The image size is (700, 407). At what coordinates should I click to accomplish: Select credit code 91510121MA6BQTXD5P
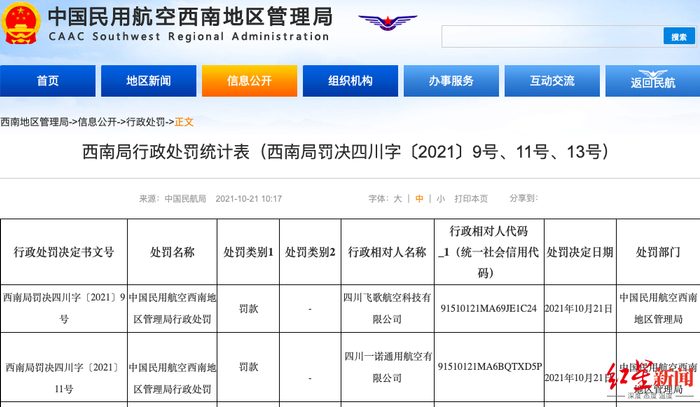pos(489,366)
